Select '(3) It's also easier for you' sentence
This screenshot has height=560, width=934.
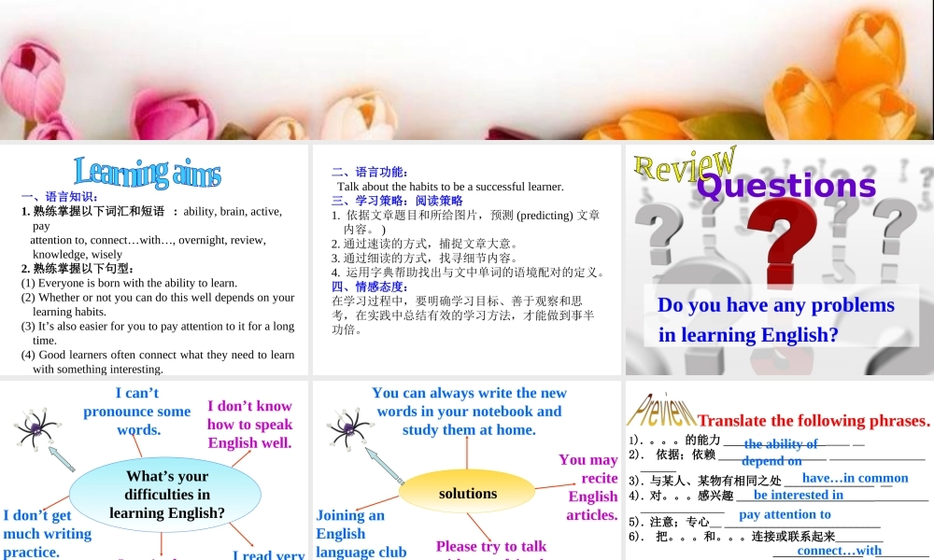158,333
